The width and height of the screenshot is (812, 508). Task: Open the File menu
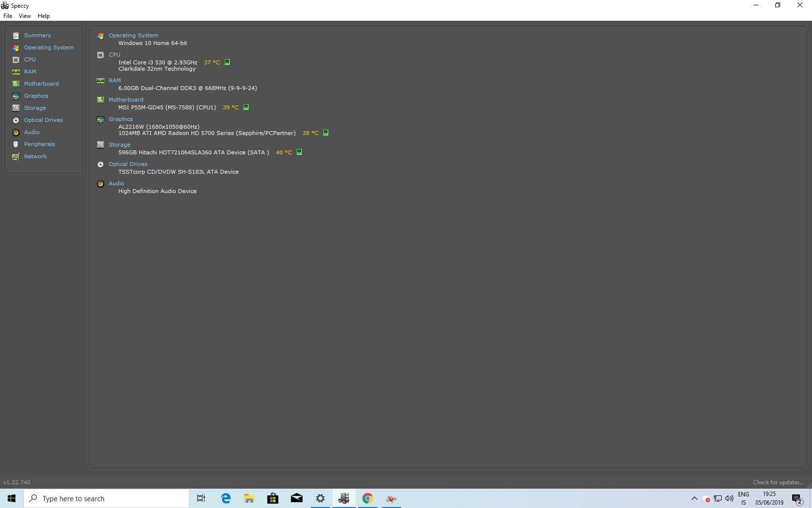(x=8, y=16)
